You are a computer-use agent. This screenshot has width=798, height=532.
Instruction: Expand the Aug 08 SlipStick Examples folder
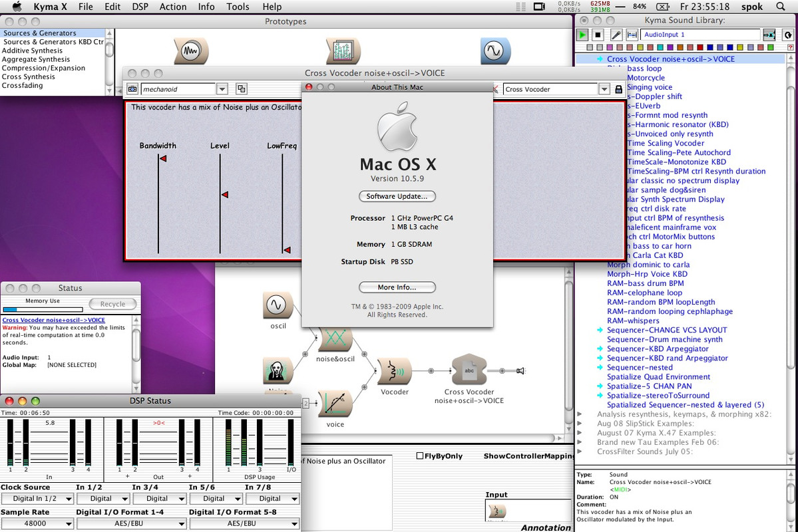tap(580, 423)
